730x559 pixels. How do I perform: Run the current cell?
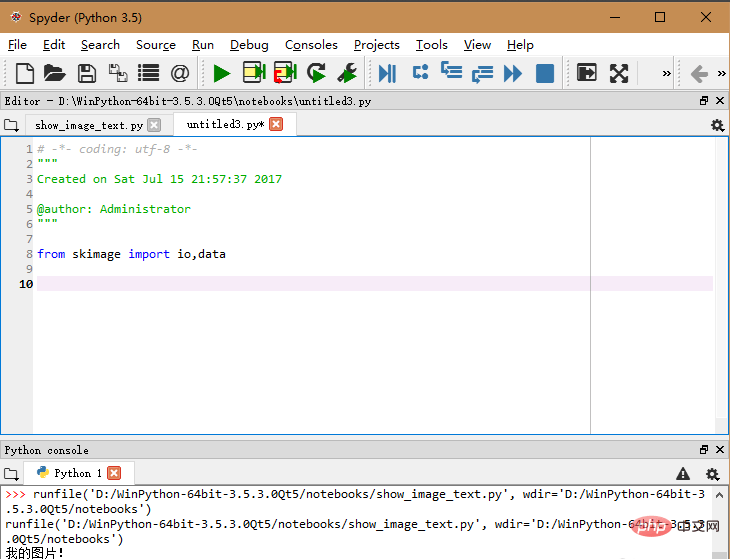tap(254, 73)
